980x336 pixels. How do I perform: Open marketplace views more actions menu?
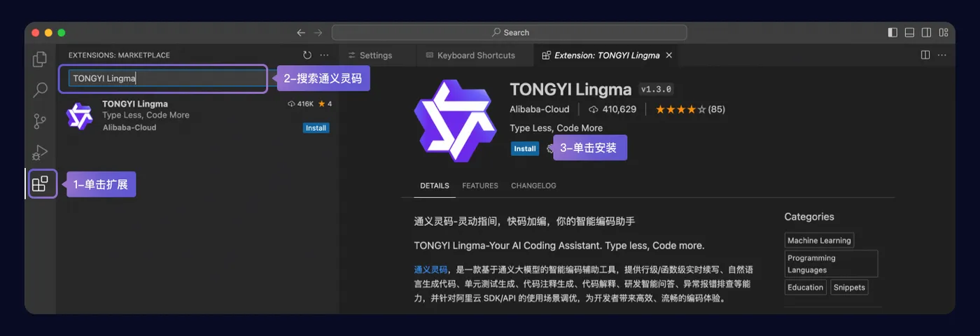324,55
